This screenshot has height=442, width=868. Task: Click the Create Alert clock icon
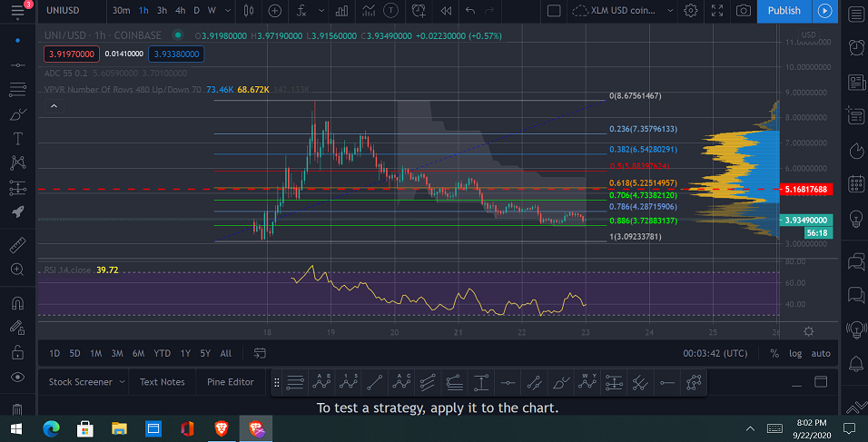pos(419,11)
